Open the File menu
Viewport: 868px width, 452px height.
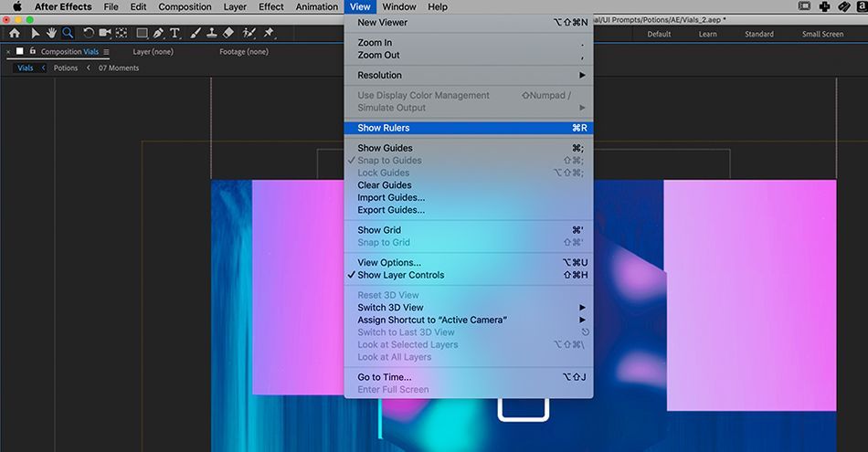(111, 6)
